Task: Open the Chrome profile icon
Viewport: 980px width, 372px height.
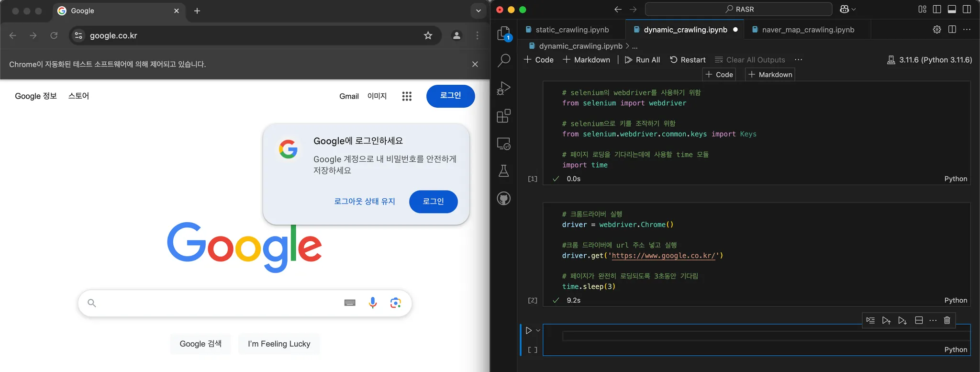Action: click(x=457, y=35)
